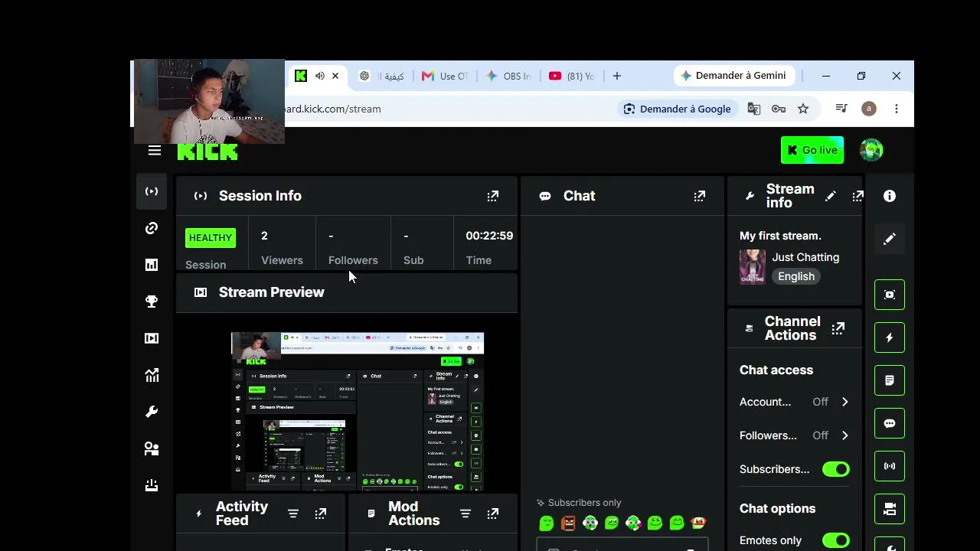Pop out the Session Info panel

(x=493, y=196)
